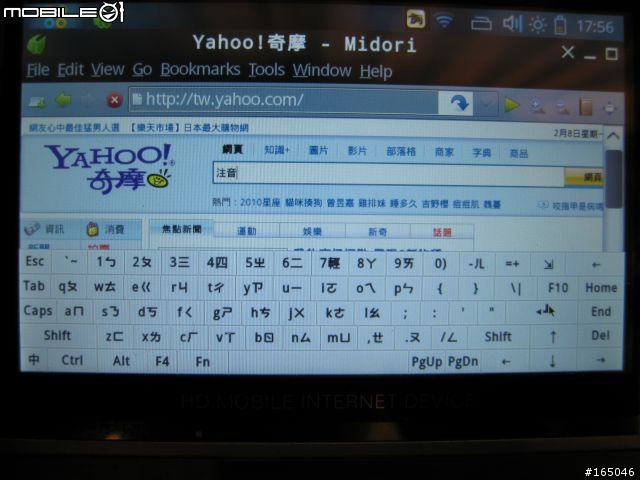
Task: Click the battery status icon
Action: tap(560, 24)
